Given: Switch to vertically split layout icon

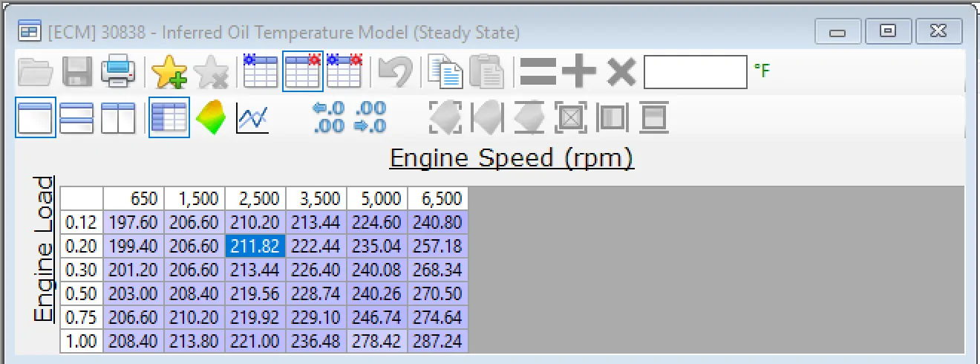Looking at the screenshot, I should pos(118,118).
